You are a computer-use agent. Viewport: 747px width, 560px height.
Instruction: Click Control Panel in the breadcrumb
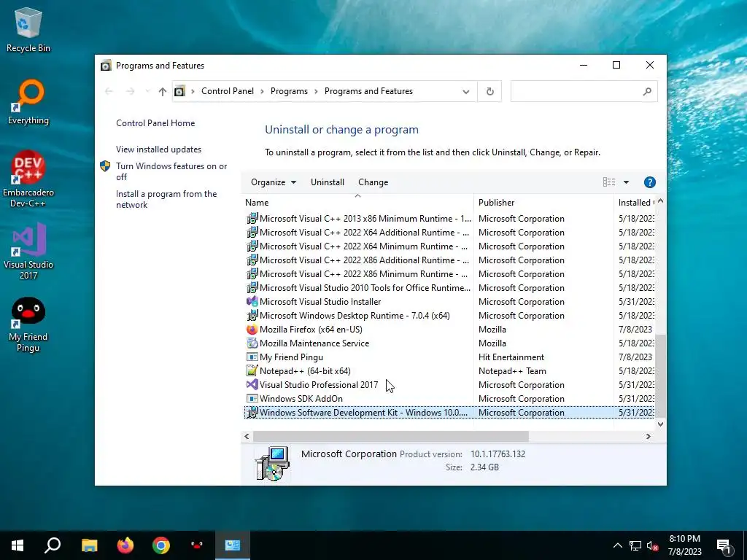(228, 91)
